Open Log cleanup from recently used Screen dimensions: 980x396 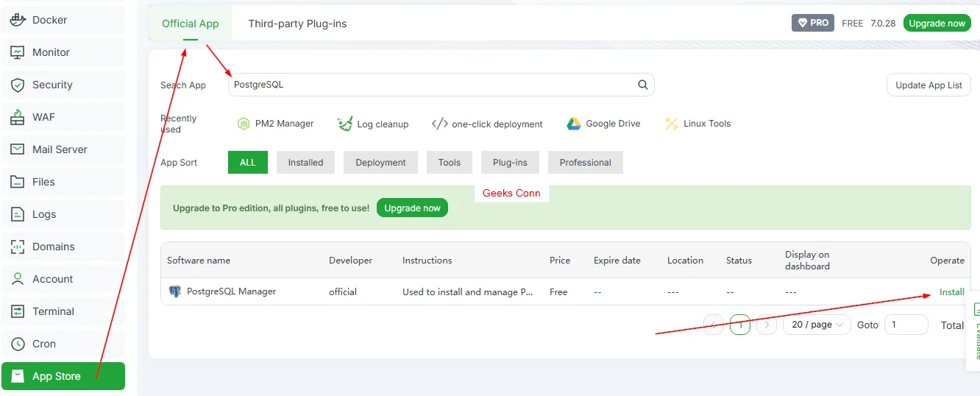372,124
